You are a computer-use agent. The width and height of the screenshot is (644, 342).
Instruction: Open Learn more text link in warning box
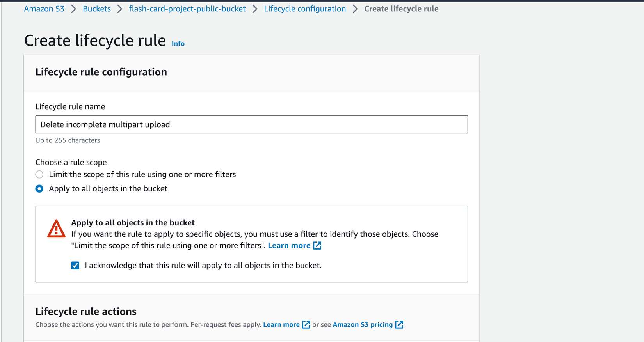pos(289,245)
